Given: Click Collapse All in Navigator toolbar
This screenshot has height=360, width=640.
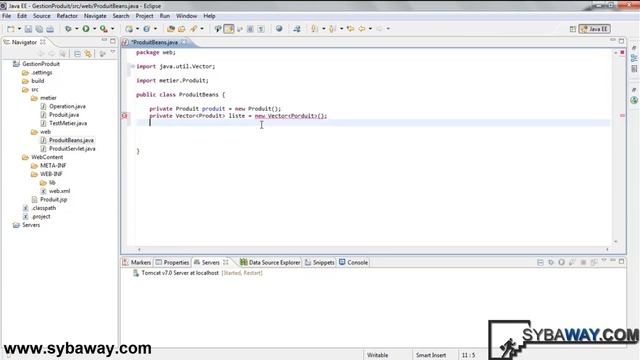Looking at the screenshot, I should (77, 54).
